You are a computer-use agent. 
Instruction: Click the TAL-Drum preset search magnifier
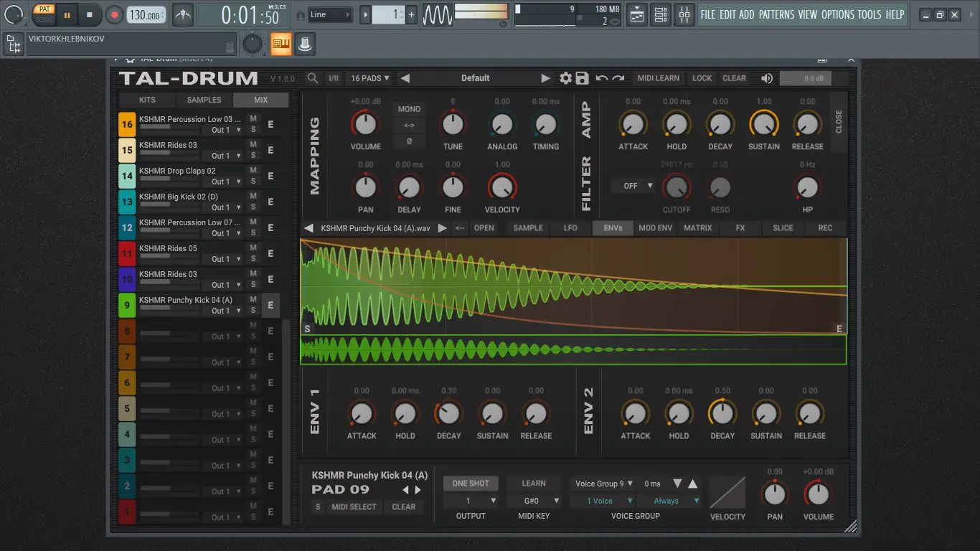pos(313,78)
